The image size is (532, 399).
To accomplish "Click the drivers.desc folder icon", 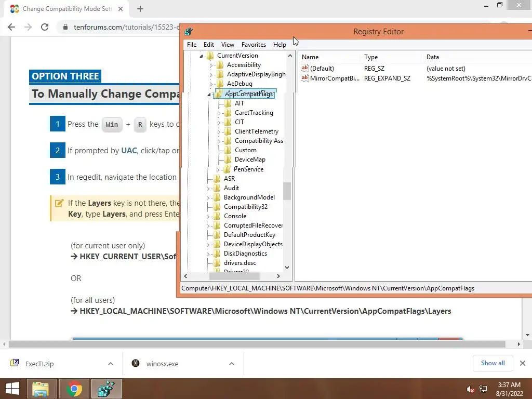I will pos(217,263).
